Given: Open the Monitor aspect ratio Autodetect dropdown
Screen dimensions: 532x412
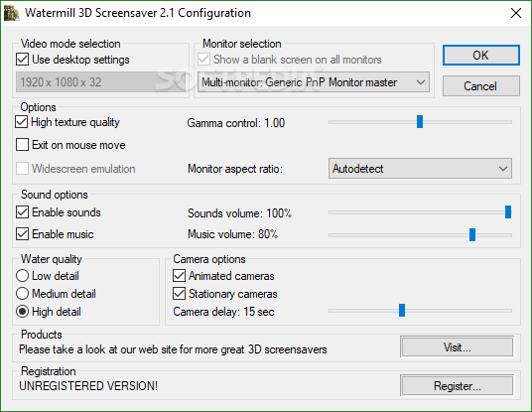Looking at the screenshot, I should tap(420, 169).
